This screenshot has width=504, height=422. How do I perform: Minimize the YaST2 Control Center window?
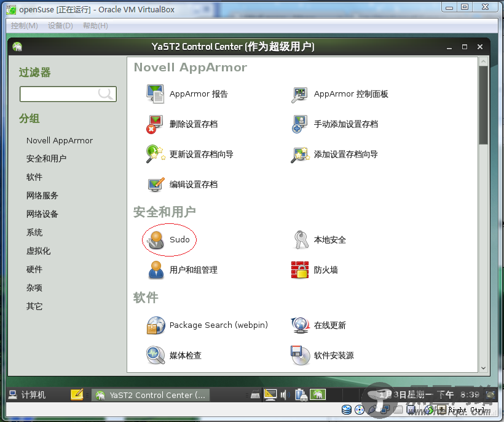tap(449, 47)
